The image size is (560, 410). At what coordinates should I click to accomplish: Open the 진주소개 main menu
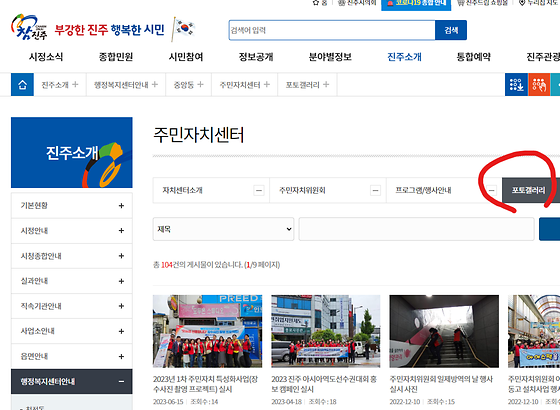404,57
